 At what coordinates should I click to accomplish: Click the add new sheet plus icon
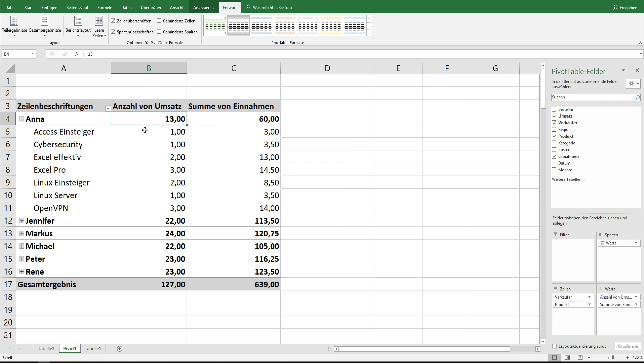[x=119, y=349]
